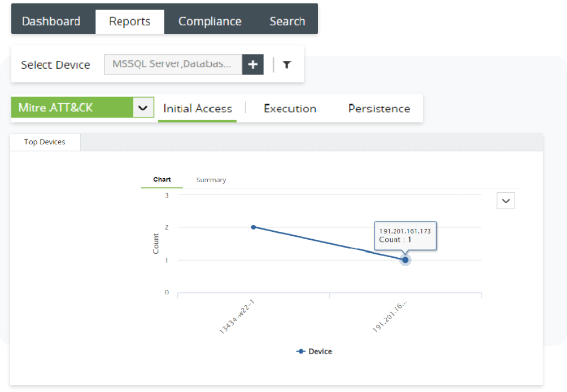Go to the Search tab
The height and width of the screenshot is (392, 567).
(287, 21)
